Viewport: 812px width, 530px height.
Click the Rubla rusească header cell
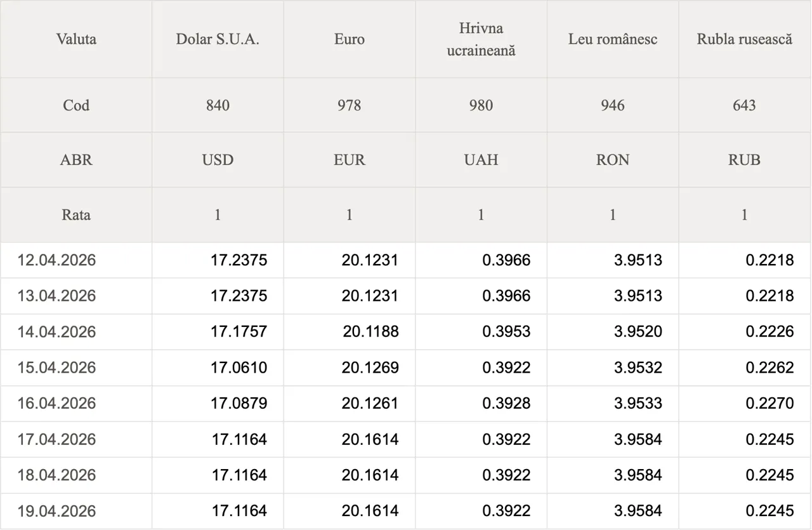(744, 39)
